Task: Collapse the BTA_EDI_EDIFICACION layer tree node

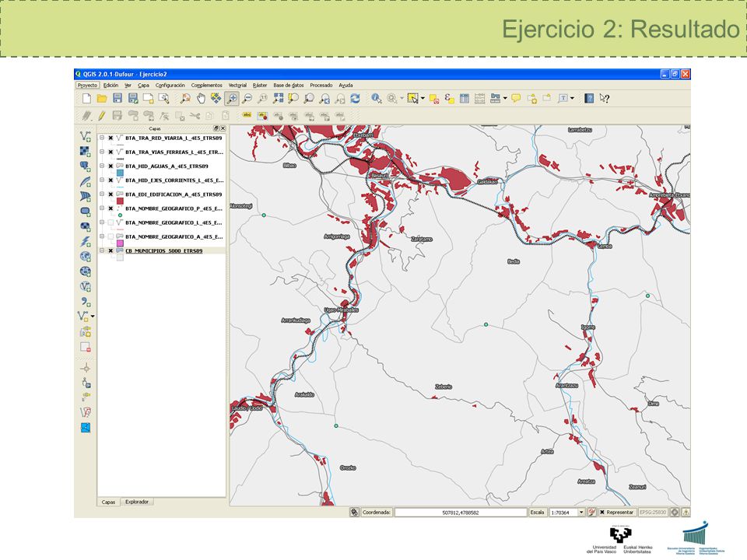Action: (102, 194)
